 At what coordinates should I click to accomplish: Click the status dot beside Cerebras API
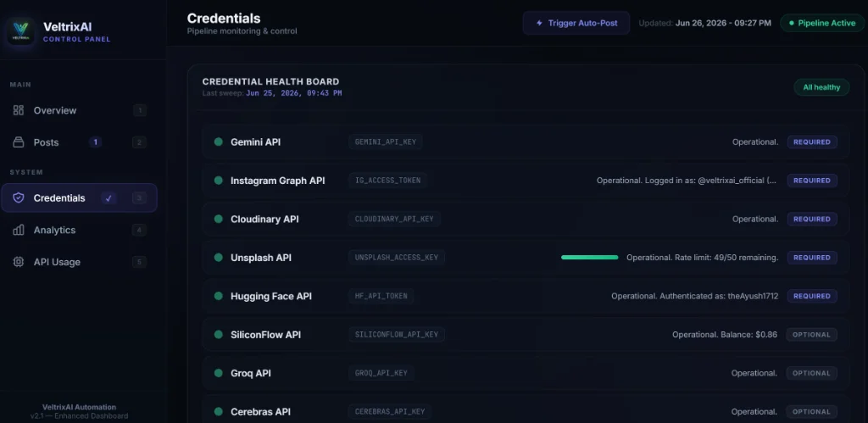pos(218,411)
